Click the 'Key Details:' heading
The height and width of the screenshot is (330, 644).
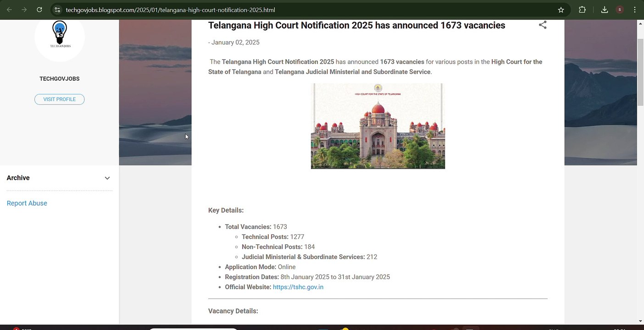(x=226, y=210)
